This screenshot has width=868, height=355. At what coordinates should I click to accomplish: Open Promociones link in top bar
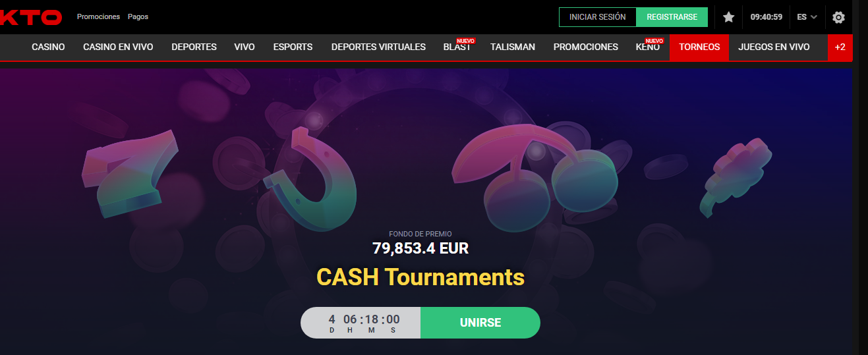click(98, 17)
